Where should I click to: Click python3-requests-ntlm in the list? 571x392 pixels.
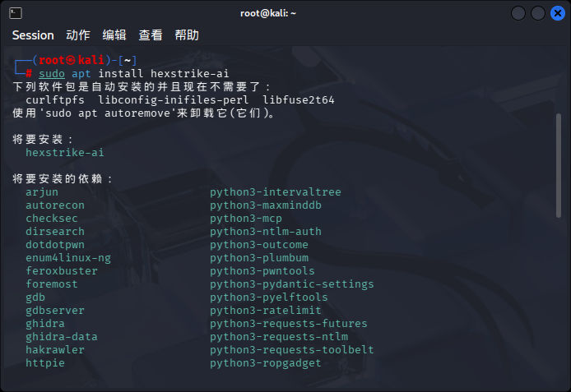click(279, 337)
